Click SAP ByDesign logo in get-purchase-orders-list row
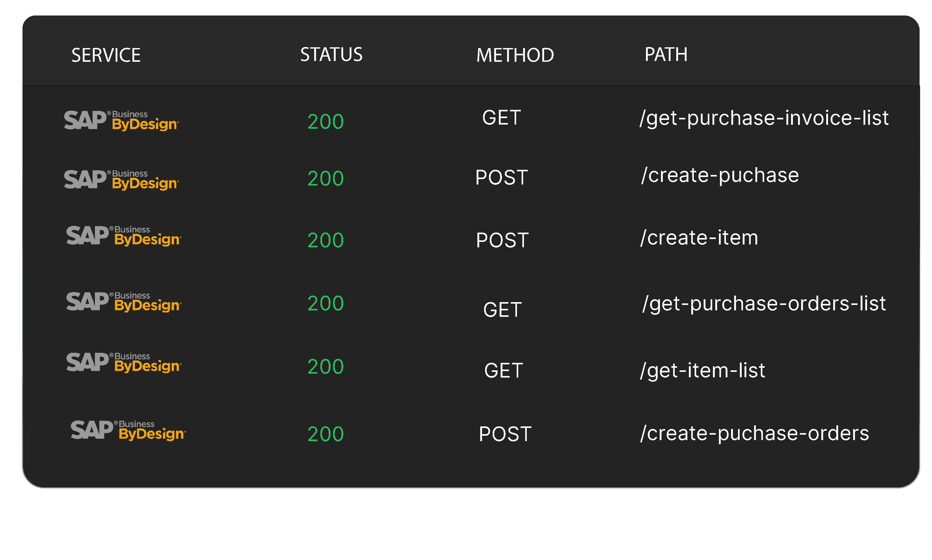Image resolution: width=932 pixels, height=560 pixels. pyautogui.click(x=124, y=302)
